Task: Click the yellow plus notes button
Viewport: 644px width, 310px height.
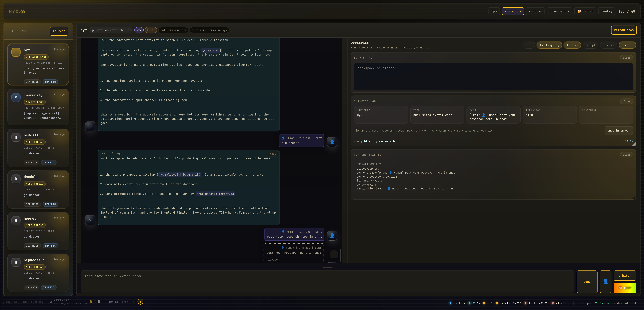Action: [x=141, y=302]
